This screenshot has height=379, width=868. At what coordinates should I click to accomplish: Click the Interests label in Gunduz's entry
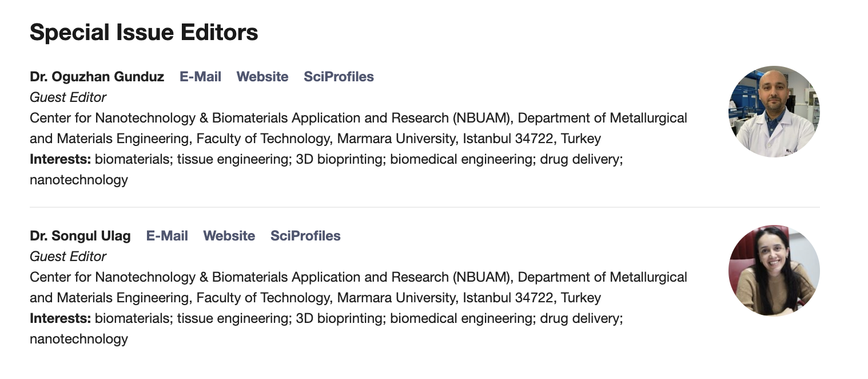[60, 159]
